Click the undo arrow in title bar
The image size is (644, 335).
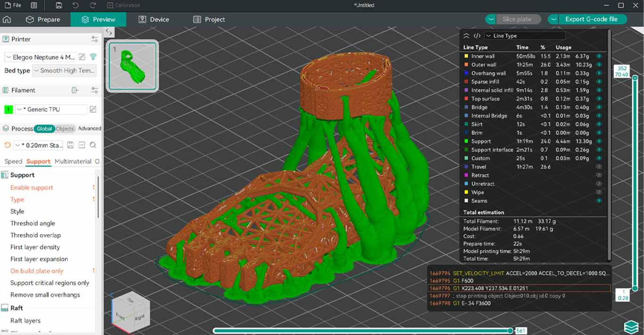point(75,5)
